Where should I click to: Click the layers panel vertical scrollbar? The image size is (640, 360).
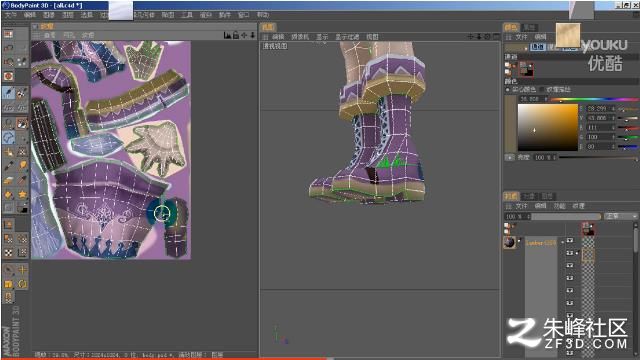(x=636, y=286)
